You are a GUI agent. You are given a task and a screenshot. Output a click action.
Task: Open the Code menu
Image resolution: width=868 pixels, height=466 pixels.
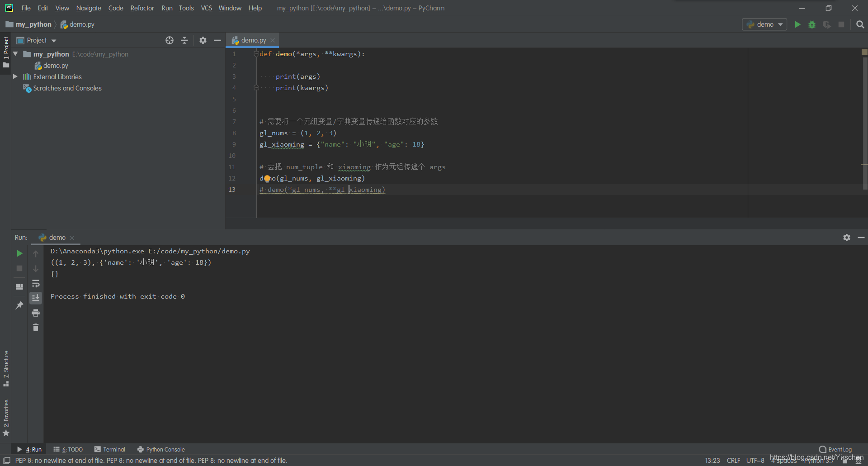point(116,8)
